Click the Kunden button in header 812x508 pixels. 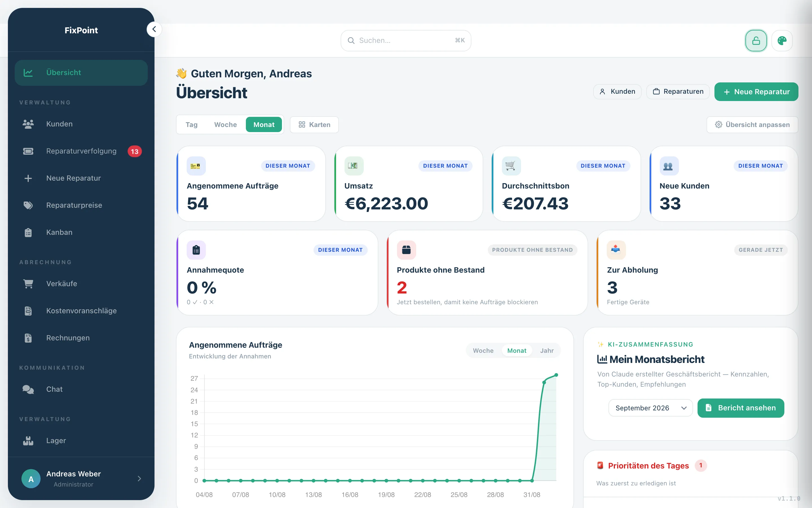617,92
